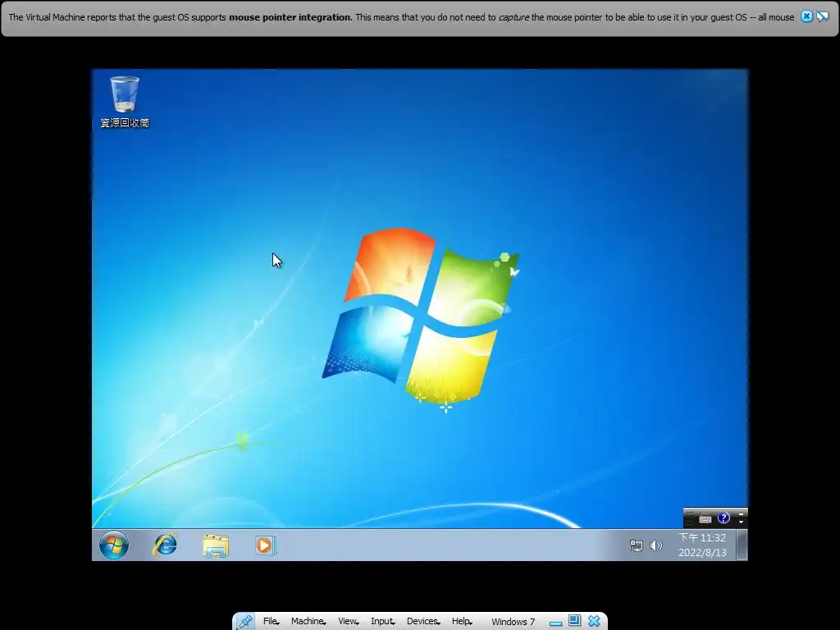
Task: Open the Recycle Bin (資源回收筒) desktop icon
Action: tap(125, 102)
